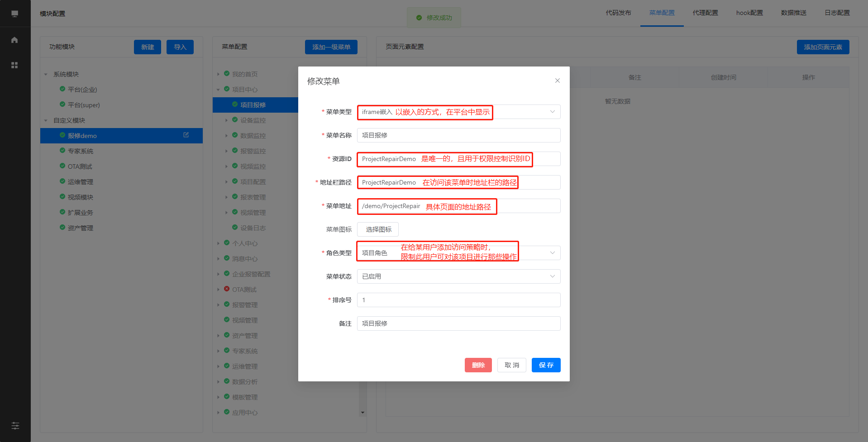Open the settings sliders icon in the sidebar
868x442 pixels.
pyautogui.click(x=15, y=426)
